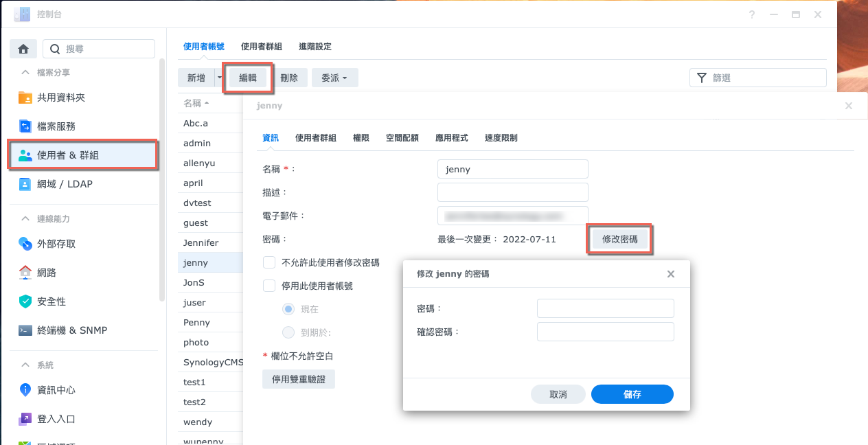The image size is (868, 445).
Task: Click the sidebar vertical scrollbar
Action: click(x=162, y=180)
